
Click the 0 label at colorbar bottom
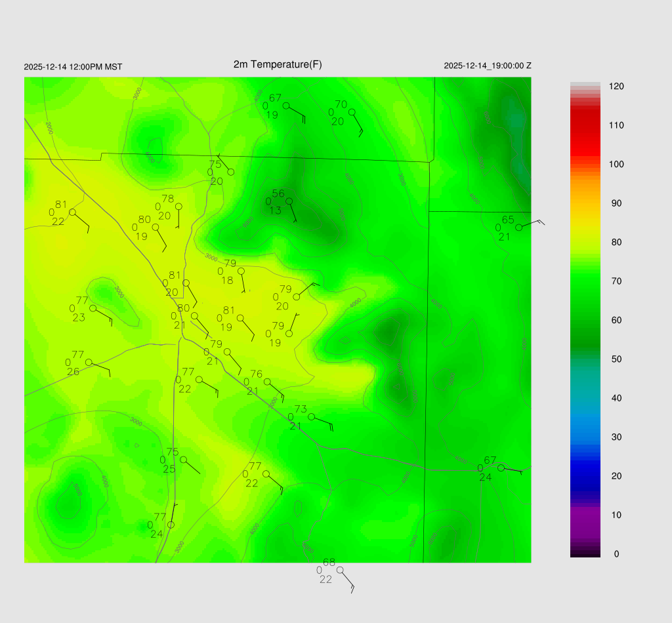pyautogui.click(x=616, y=554)
